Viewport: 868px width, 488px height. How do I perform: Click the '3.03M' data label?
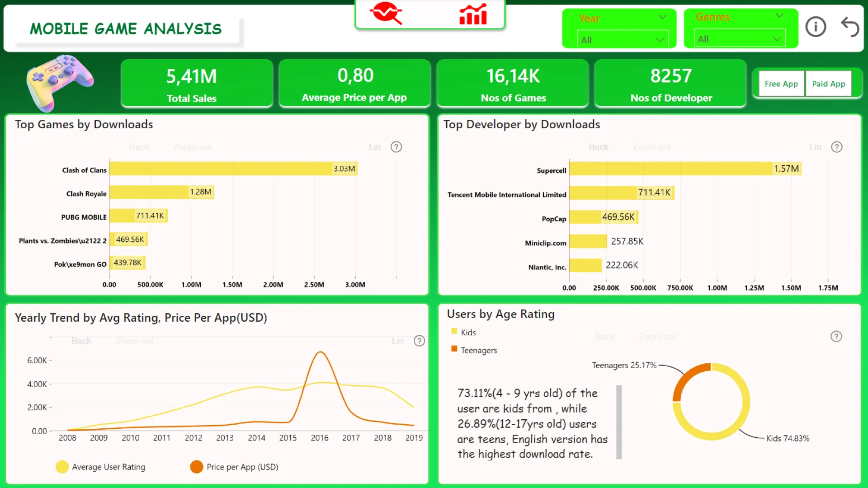click(344, 169)
